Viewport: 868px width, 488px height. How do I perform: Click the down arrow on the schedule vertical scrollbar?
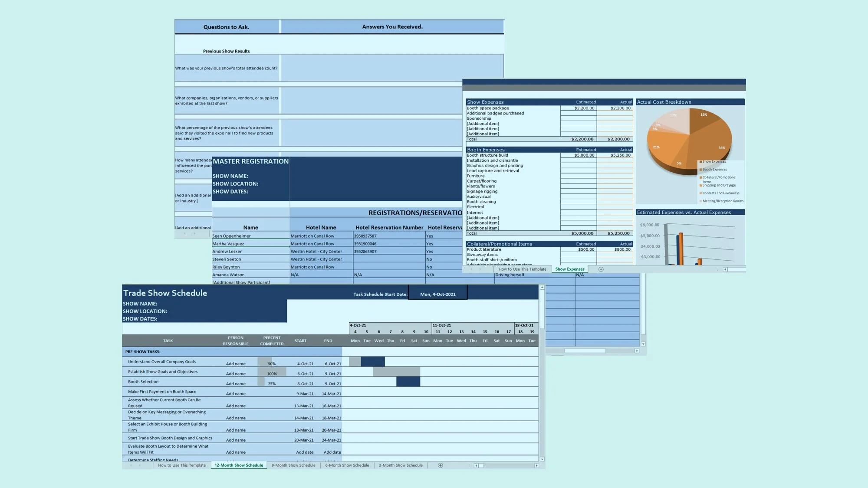(542, 459)
